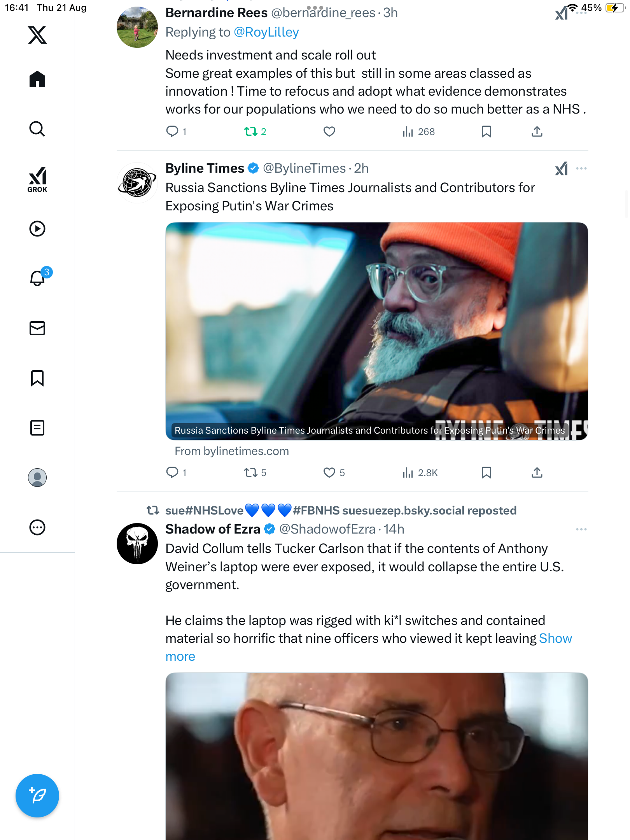Screen dimensions: 630x840
Task: Open Search from the sidebar
Action: point(37,129)
